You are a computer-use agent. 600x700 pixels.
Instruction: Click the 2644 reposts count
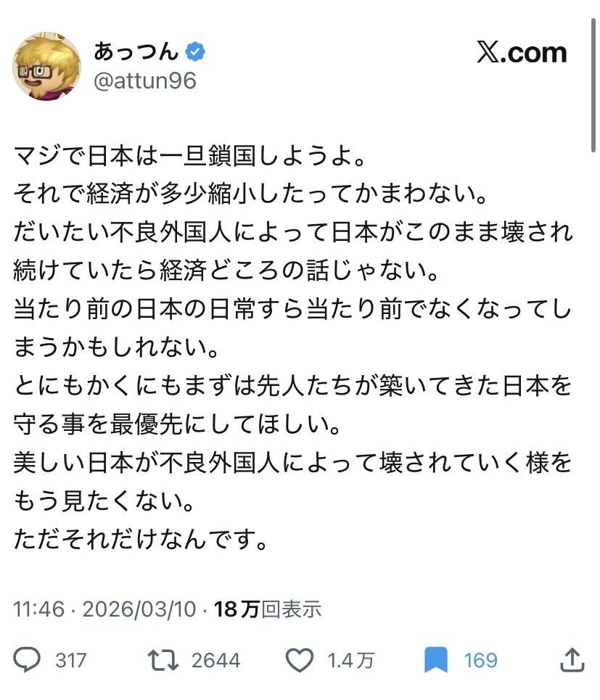(215, 660)
